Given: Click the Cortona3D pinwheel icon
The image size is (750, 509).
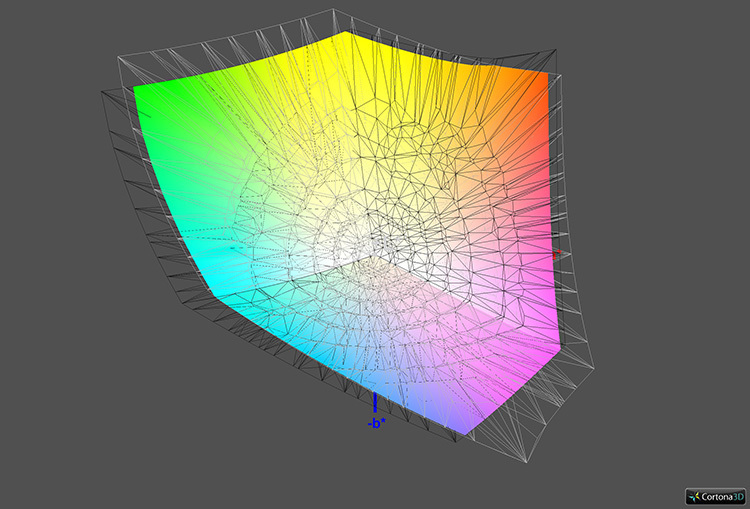Looking at the screenshot, I should (x=694, y=495).
